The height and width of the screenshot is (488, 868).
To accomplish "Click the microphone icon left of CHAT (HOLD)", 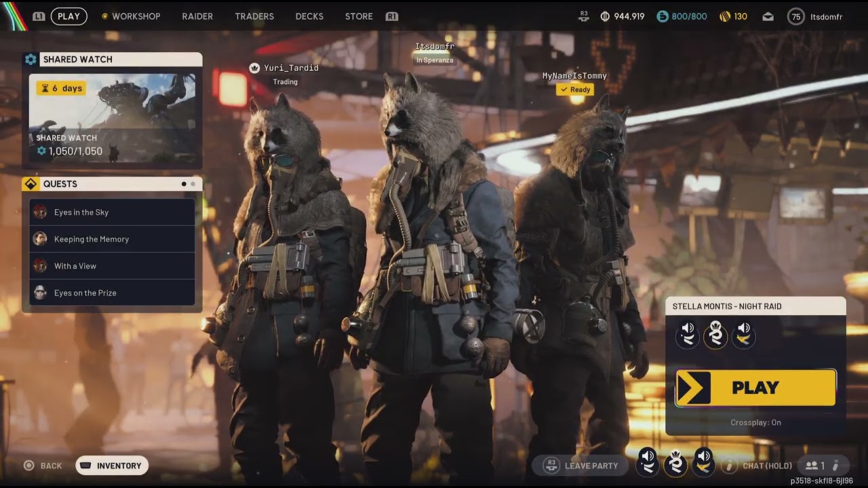I will [730, 466].
